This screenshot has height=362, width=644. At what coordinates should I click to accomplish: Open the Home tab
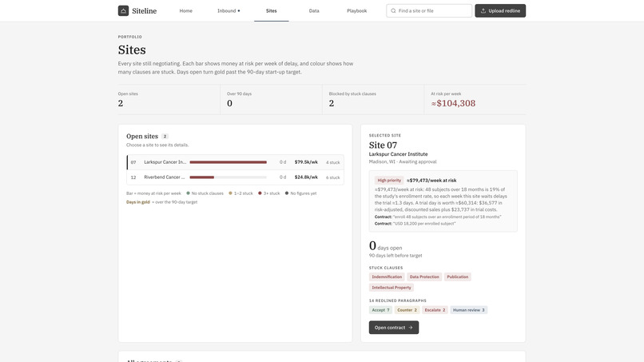tap(185, 10)
